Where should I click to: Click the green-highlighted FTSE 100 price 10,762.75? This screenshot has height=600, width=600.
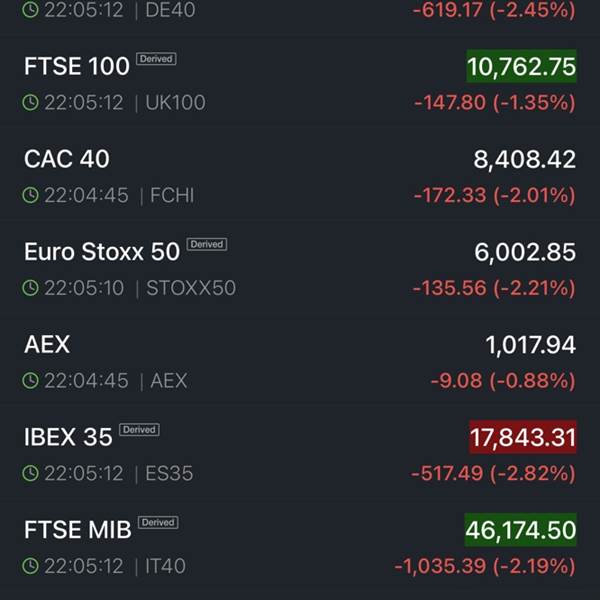[x=521, y=66]
